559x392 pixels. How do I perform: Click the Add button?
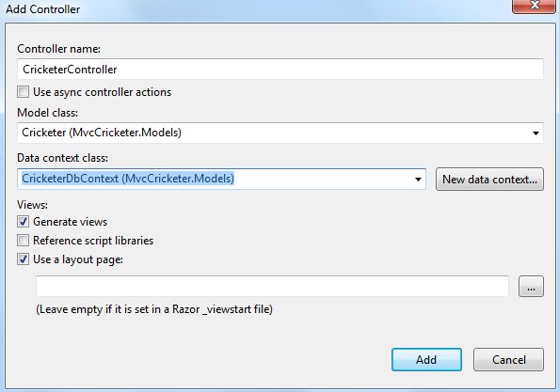pyautogui.click(x=426, y=360)
